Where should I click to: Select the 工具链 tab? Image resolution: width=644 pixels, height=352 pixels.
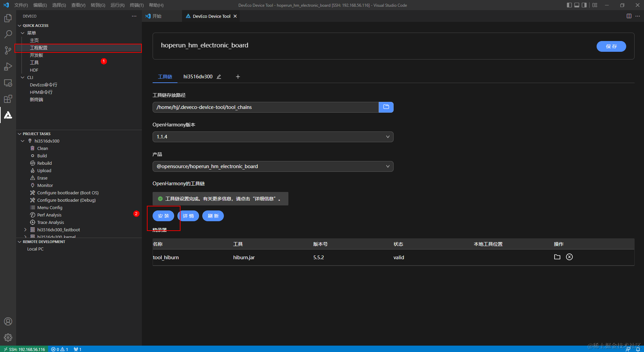[x=165, y=77]
